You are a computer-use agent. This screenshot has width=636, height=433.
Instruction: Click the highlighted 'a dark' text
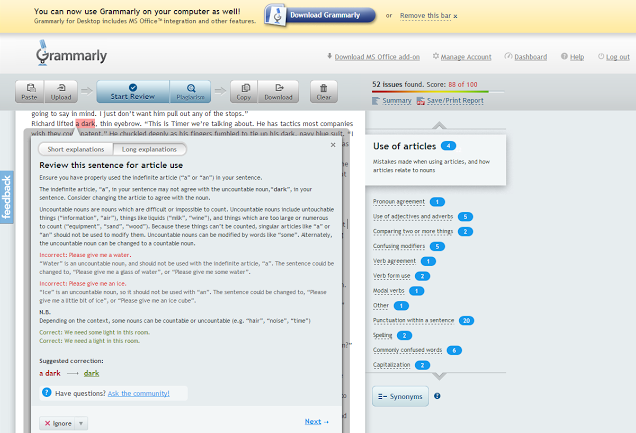click(x=85, y=123)
